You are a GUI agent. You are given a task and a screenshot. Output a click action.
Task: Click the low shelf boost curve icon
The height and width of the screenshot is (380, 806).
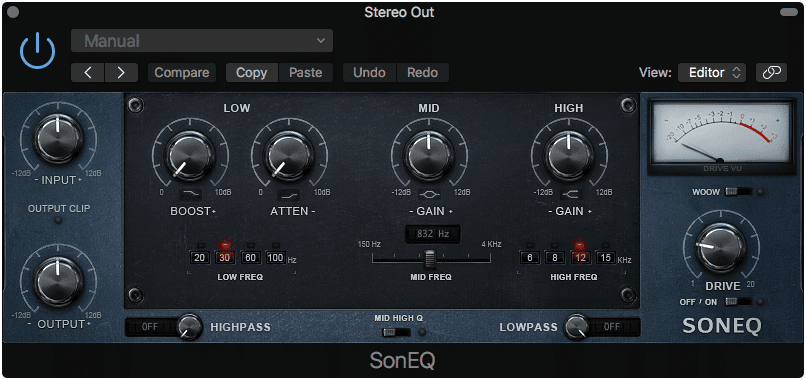tap(190, 194)
